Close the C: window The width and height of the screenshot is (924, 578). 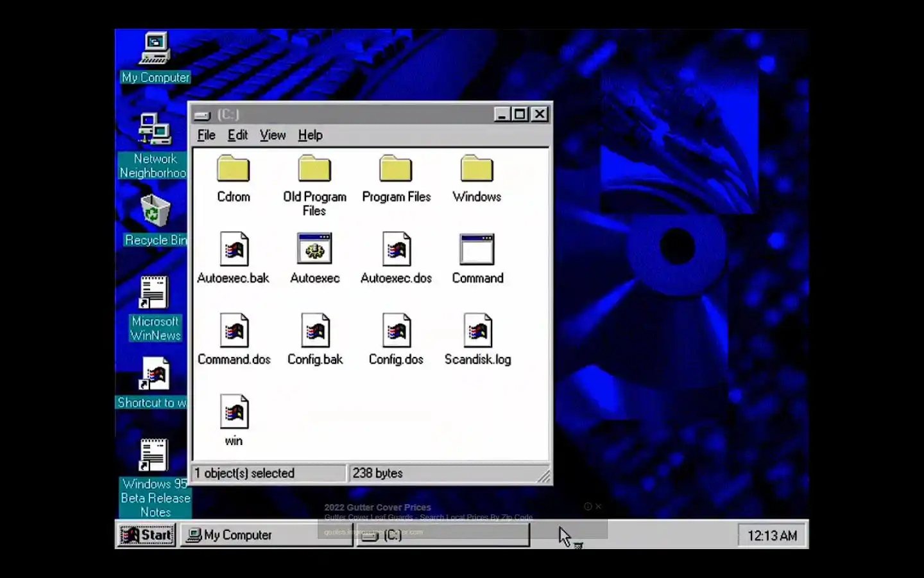point(540,114)
